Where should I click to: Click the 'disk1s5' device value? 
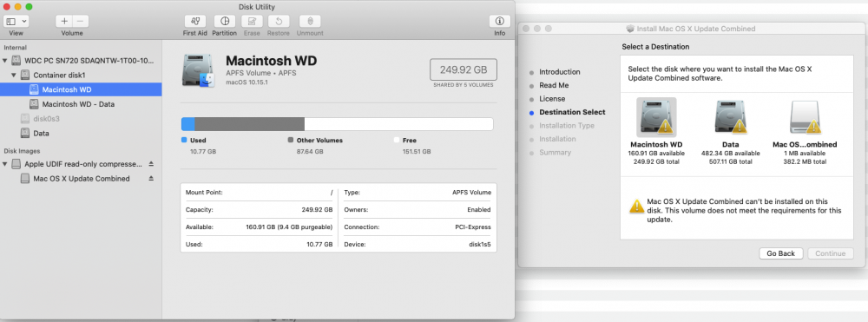point(479,244)
